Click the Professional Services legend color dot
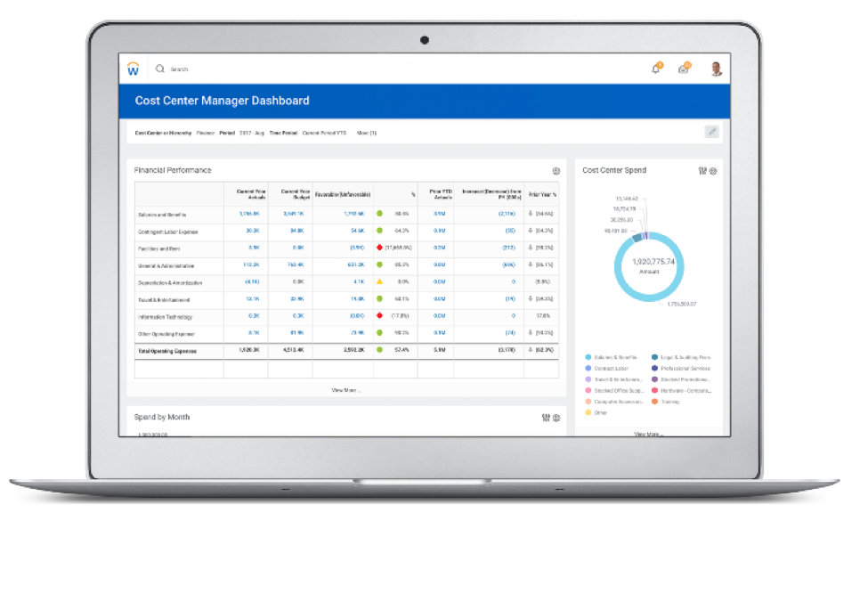This screenshot has height=594, width=868. [x=654, y=369]
